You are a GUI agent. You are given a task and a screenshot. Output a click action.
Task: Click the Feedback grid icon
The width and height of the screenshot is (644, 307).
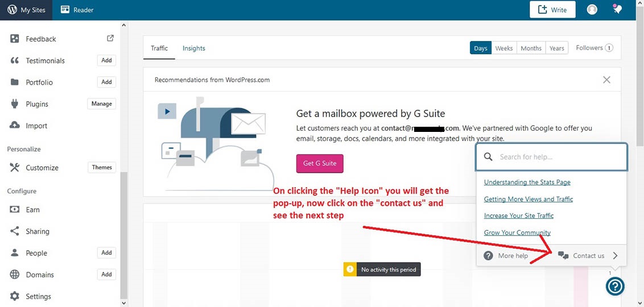[15, 39]
